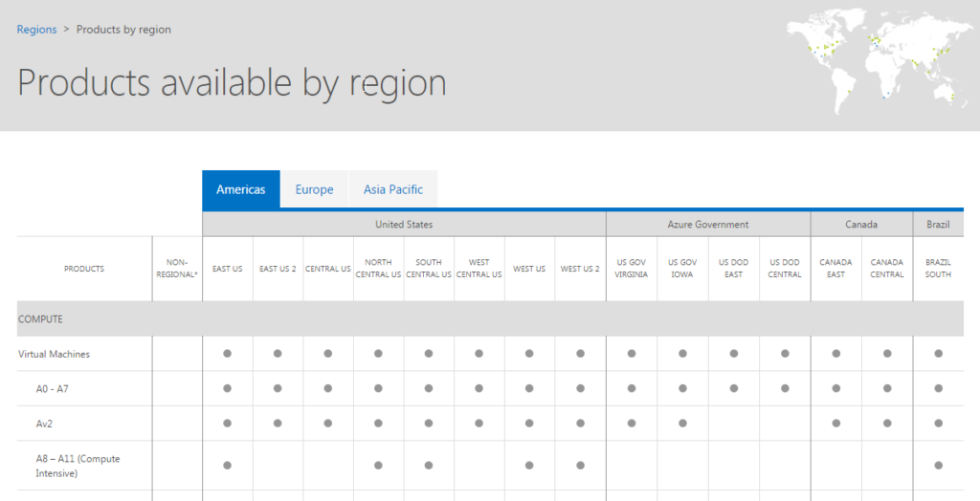
Task: Click the Products available by region heading
Action: coord(232,83)
